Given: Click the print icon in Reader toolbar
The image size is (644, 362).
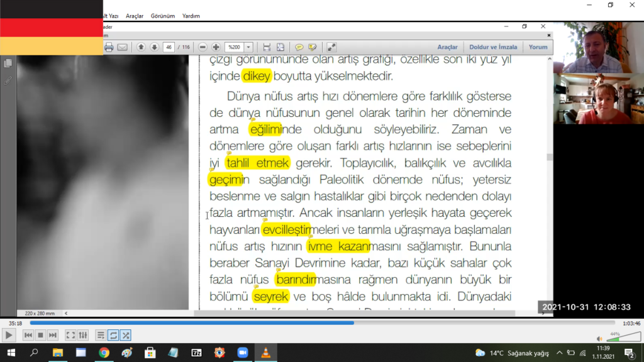Looking at the screenshot, I should [109, 47].
